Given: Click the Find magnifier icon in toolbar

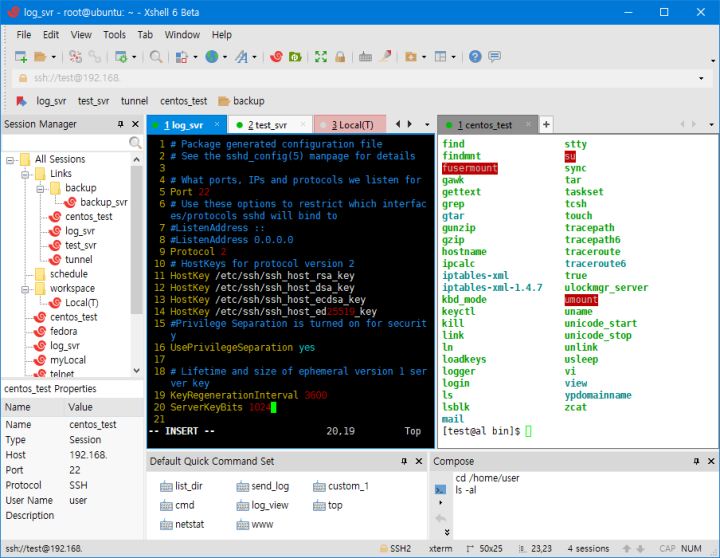Looking at the screenshot, I should (x=156, y=57).
